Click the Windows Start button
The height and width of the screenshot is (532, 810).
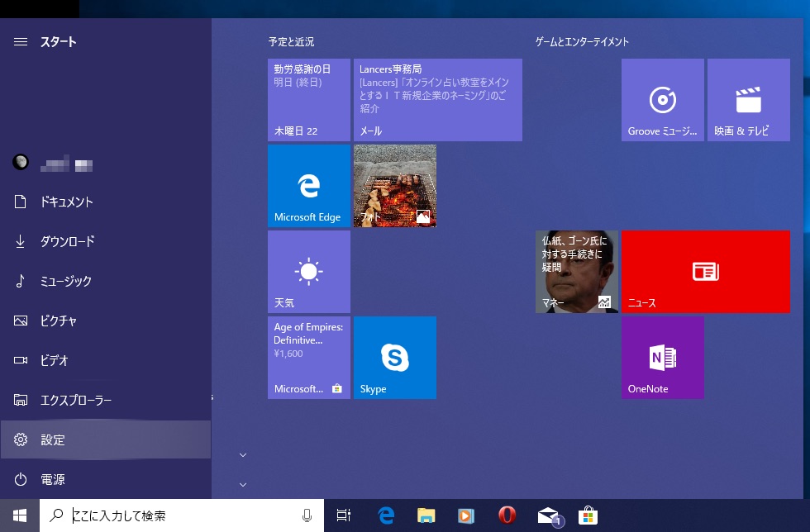click(x=20, y=515)
